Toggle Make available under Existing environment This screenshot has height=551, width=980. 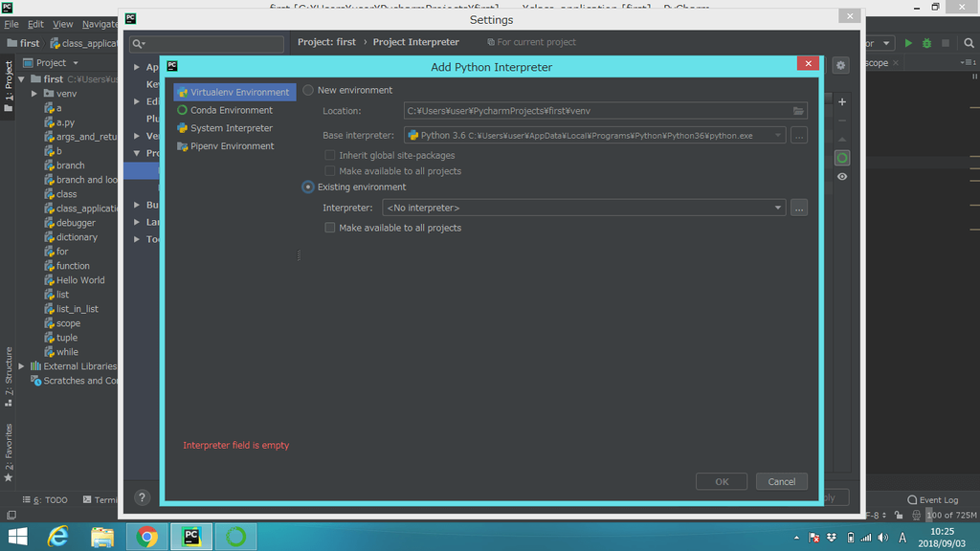(x=330, y=228)
